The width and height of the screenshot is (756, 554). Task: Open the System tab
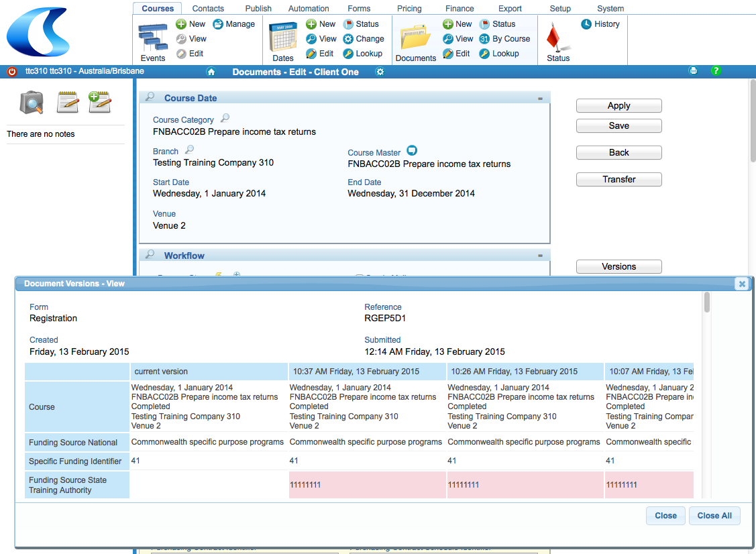(x=610, y=9)
